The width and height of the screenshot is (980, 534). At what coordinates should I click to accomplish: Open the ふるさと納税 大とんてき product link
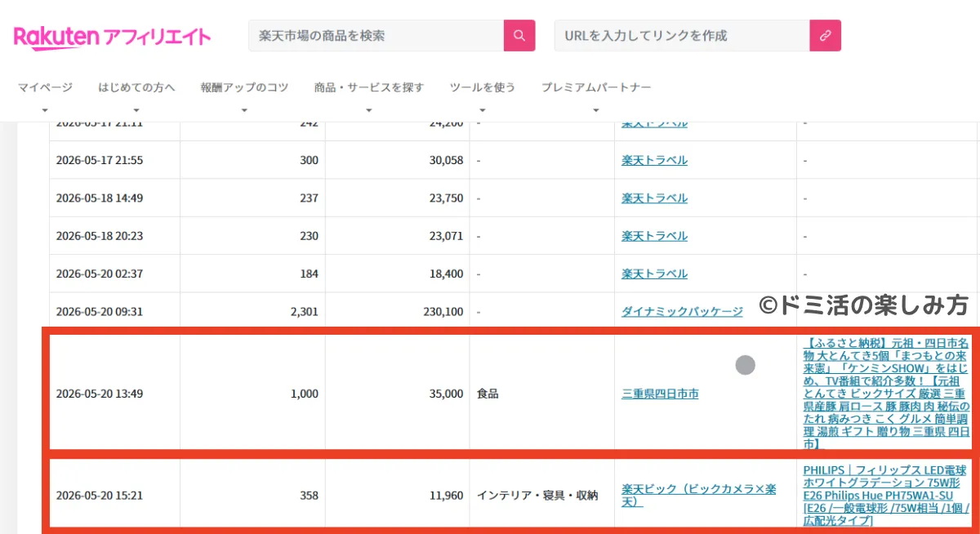click(x=887, y=394)
